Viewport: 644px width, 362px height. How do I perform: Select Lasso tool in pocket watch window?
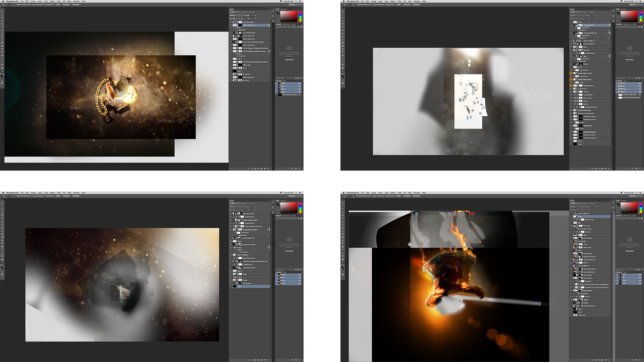[2, 17]
